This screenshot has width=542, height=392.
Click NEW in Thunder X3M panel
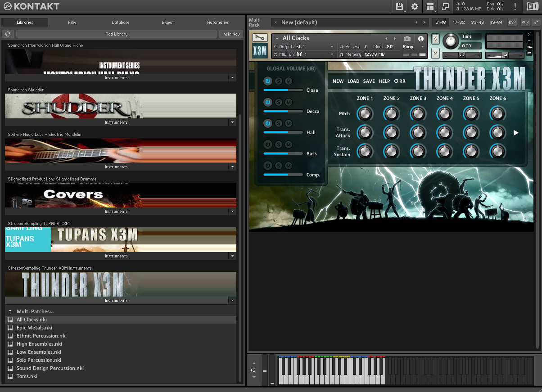click(x=338, y=81)
